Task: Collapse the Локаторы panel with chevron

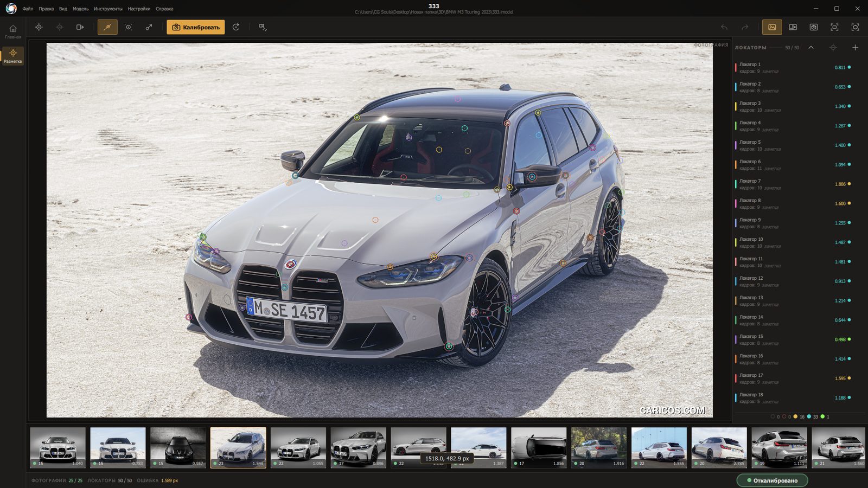Action: (811, 48)
